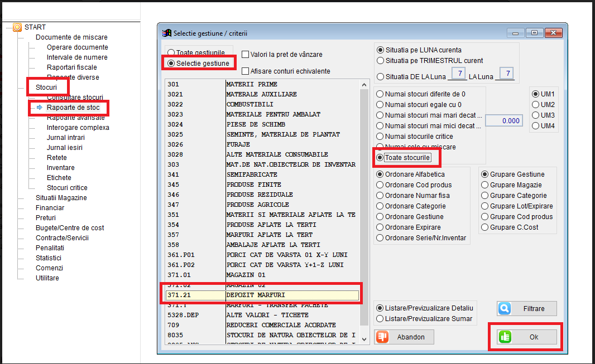595x364 pixels.
Task: Click the gestiune list scroll-up arrow
Action: click(365, 84)
